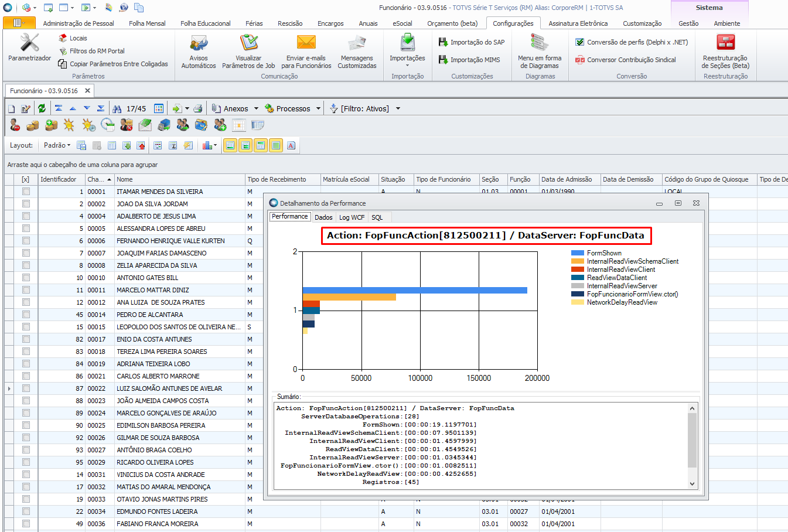Open the SQL tab in Detalhamento da Performance
Screen dimensions: 788x532
click(377, 217)
